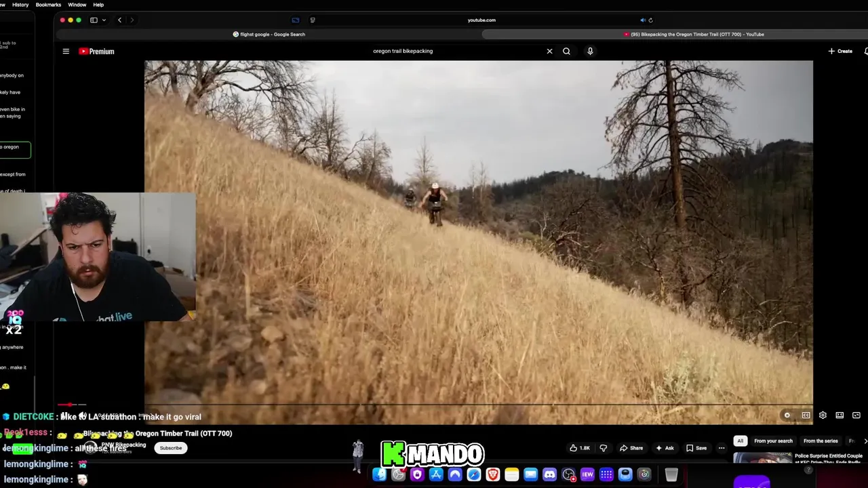
Task: Select From your search chip
Action: [x=773, y=441]
